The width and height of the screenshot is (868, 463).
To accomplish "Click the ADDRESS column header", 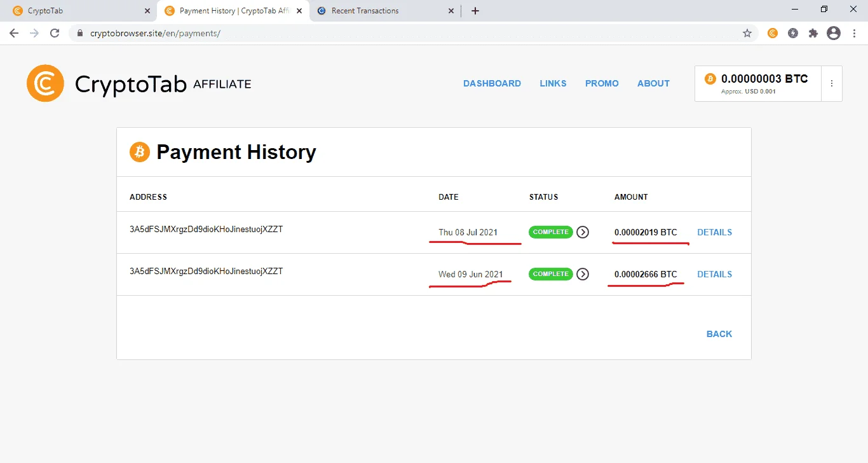I will pyautogui.click(x=148, y=197).
